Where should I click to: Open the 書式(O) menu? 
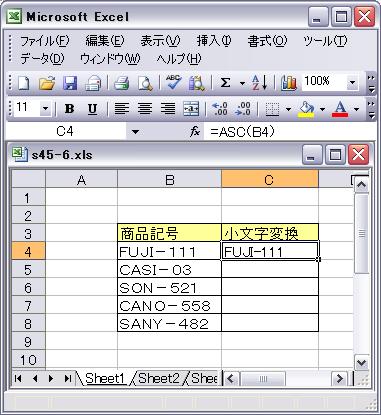267,41
